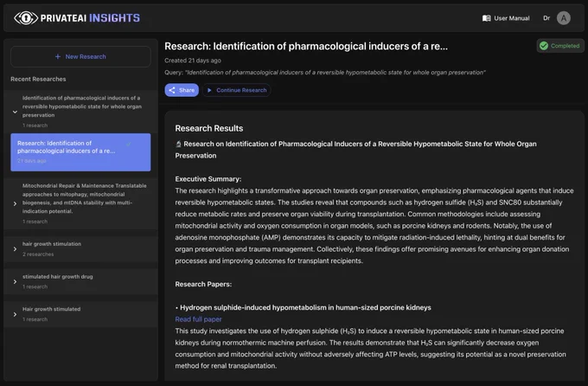Screen dimensions: 588x386
Task: Click the PrivateAI eye logo icon
Action: coord(26,18)
